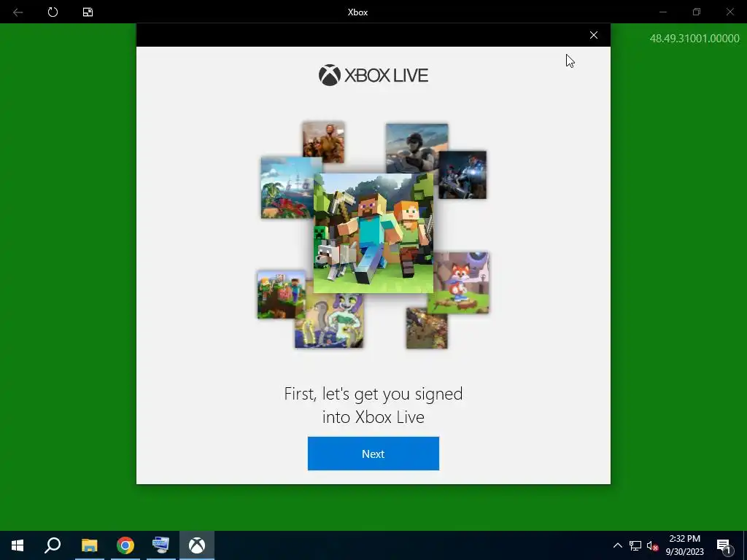Open the notification action center

(724, 545)
